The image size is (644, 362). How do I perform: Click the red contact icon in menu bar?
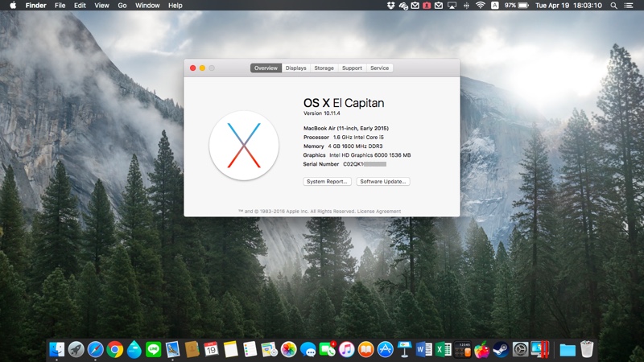tap(427, 6)
